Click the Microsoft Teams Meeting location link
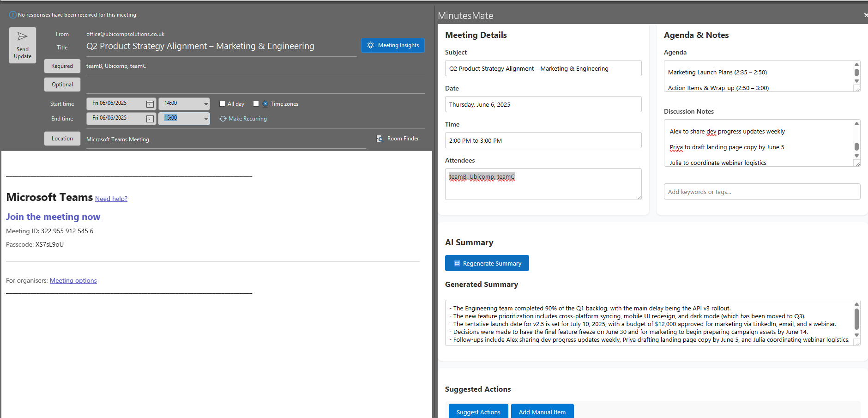This screenshot has height=418, width=868. pos(118,139)
